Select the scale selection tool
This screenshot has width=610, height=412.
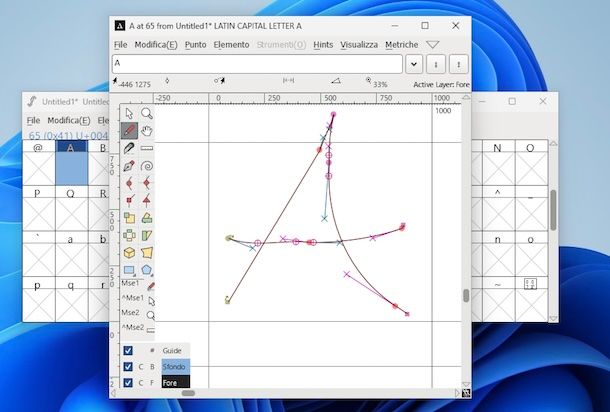(129, 218)
